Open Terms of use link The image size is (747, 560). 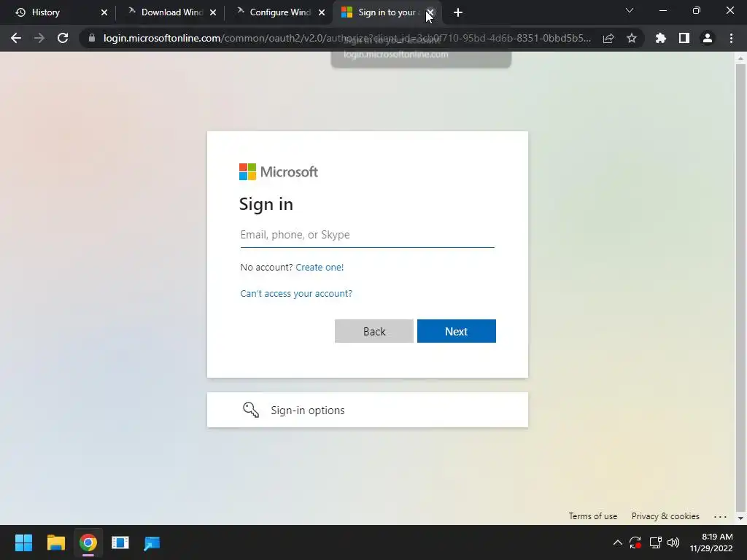[592, 516]
